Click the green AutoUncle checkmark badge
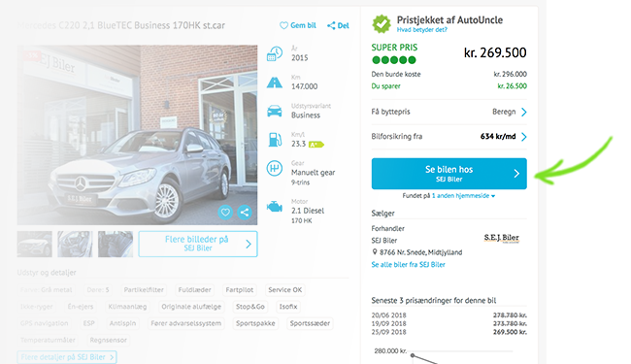 pos(382,23)
